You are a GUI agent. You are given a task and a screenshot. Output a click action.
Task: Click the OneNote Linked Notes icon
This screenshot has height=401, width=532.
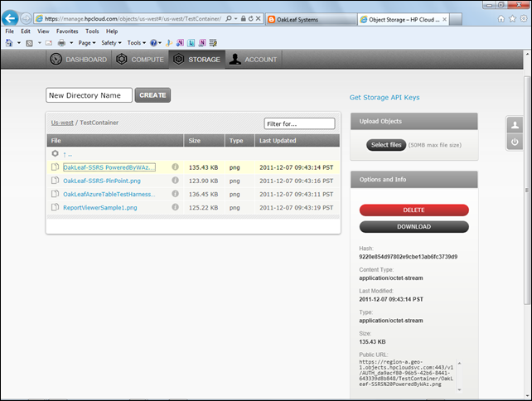click(x=202, y=43)
